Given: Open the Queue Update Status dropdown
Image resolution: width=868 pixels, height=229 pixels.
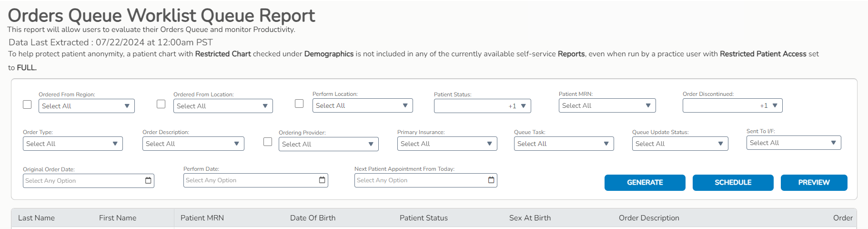Looking at the screenshot, I should [x=680, y=144].
